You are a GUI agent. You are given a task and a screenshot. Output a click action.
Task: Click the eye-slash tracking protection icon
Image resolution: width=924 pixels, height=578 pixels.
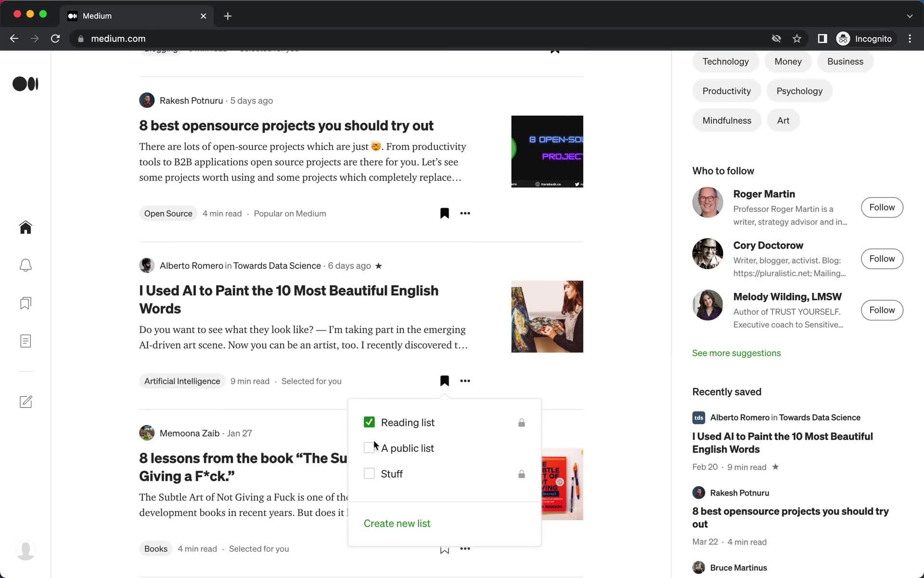click(x=776, y=39)
